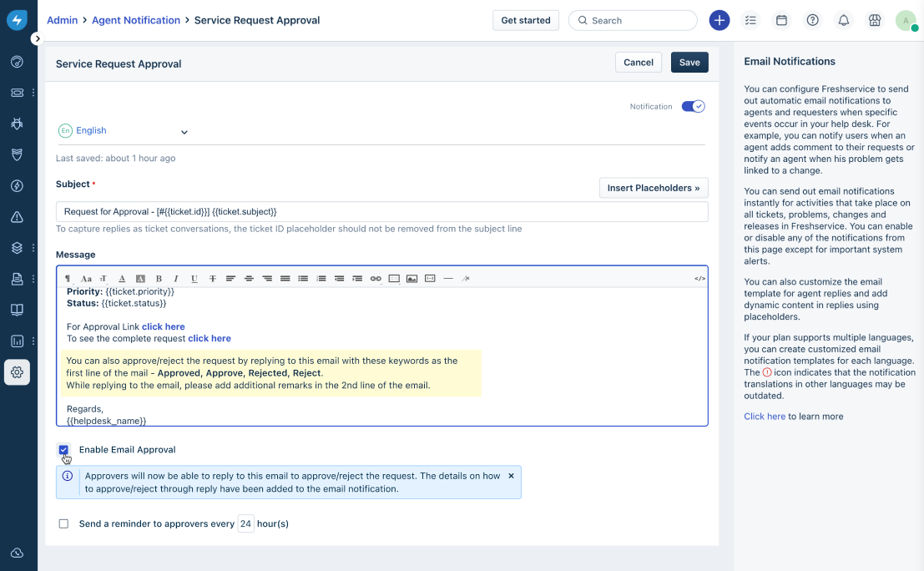This screenshot has height=571, width=924.
Task: Toggle bold formatting
Action: tap(159, 279)
